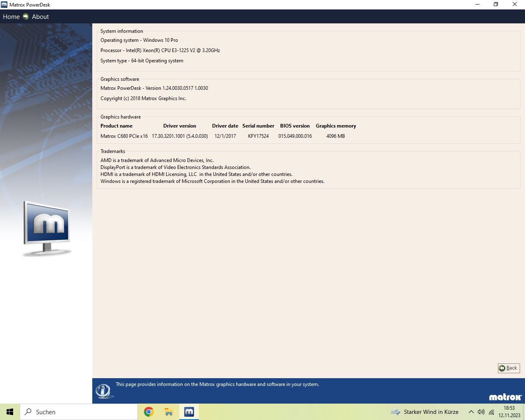Click the BIOS version column header
Viewport: 525px width, 420px height.
pyautogui.click(x=295, y=126)
